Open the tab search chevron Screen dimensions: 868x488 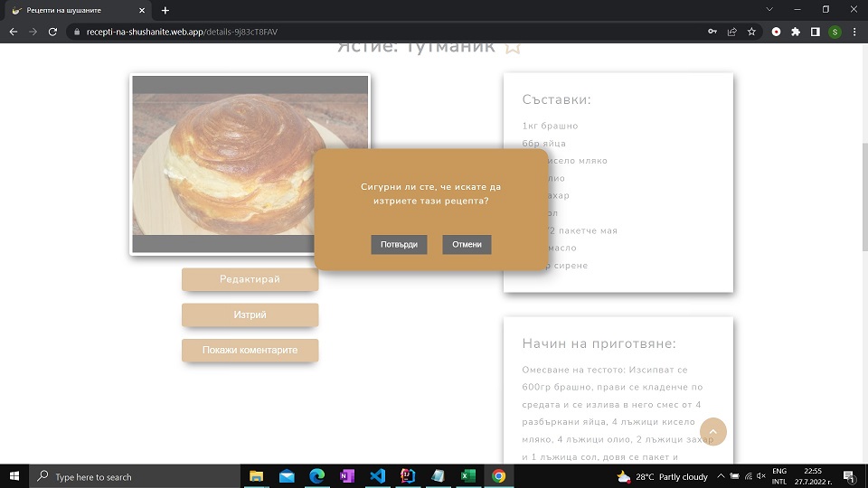tap(769, 9)
